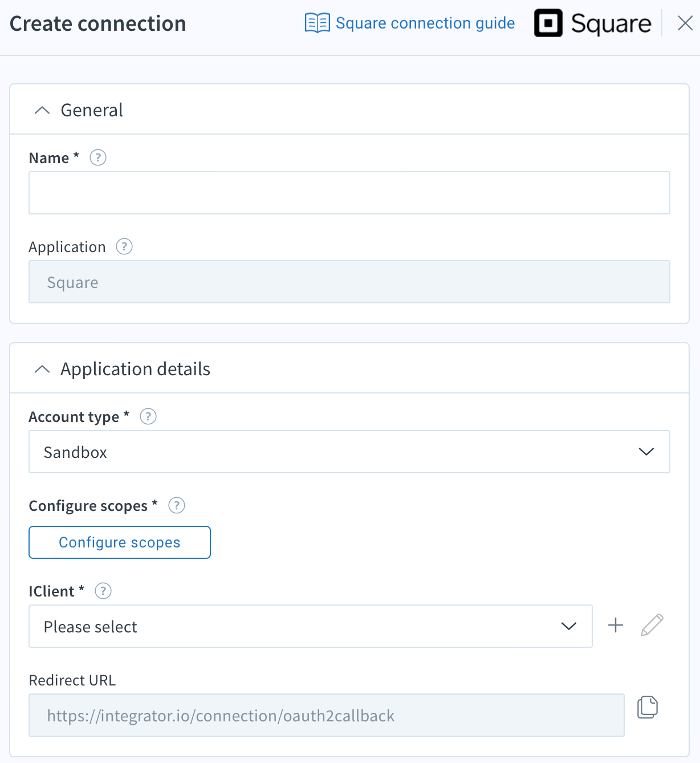This screenshot has width=700, height=763.
Task: Copy the Redirect URL using the copy icon
Action: coord(648,707)
